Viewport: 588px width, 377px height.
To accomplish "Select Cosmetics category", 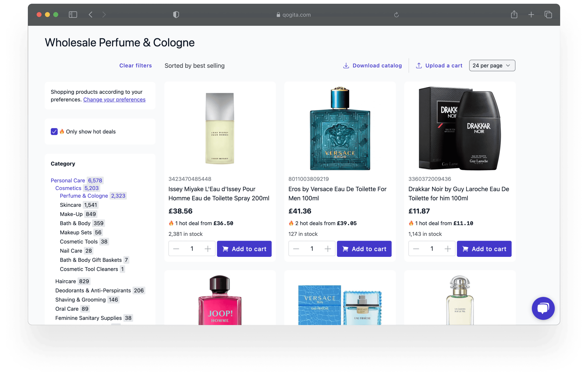I will [68, 188].
